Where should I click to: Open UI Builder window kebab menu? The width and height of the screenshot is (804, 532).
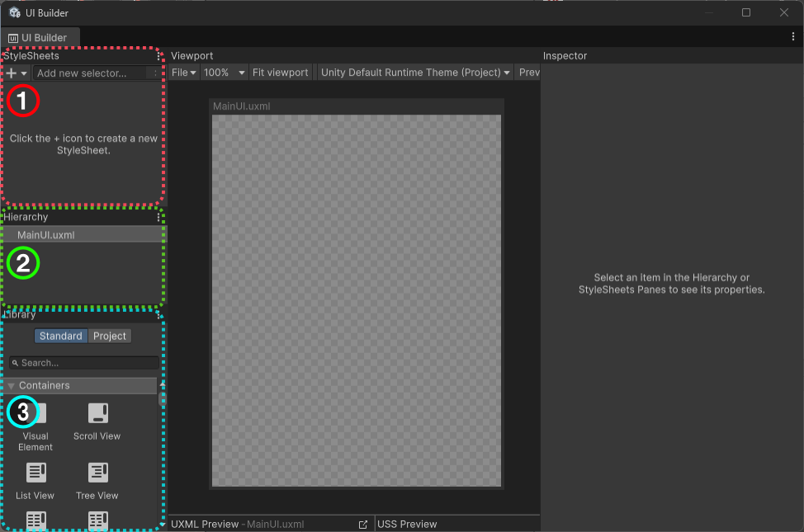(x=793, y=37)
